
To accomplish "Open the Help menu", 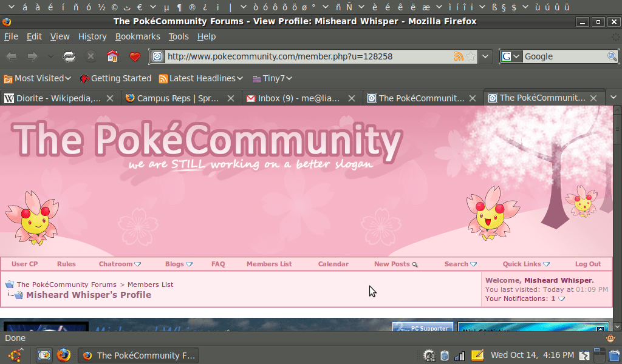I will point(207,36).
